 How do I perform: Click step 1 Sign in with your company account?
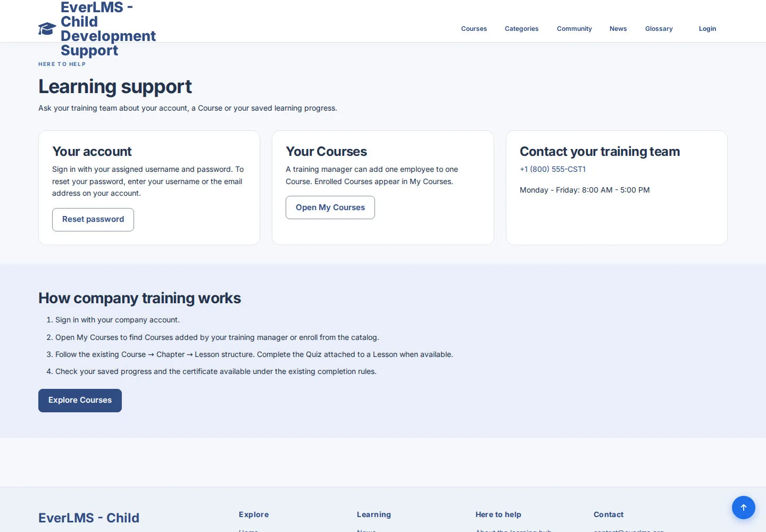(x=118, y=320)
